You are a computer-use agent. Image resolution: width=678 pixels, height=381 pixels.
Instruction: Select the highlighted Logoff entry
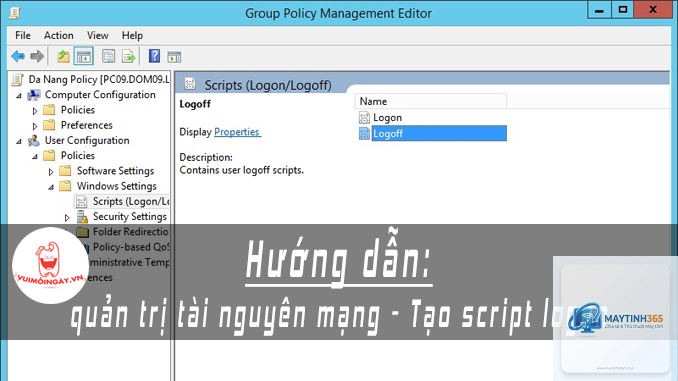pos(439,134)
